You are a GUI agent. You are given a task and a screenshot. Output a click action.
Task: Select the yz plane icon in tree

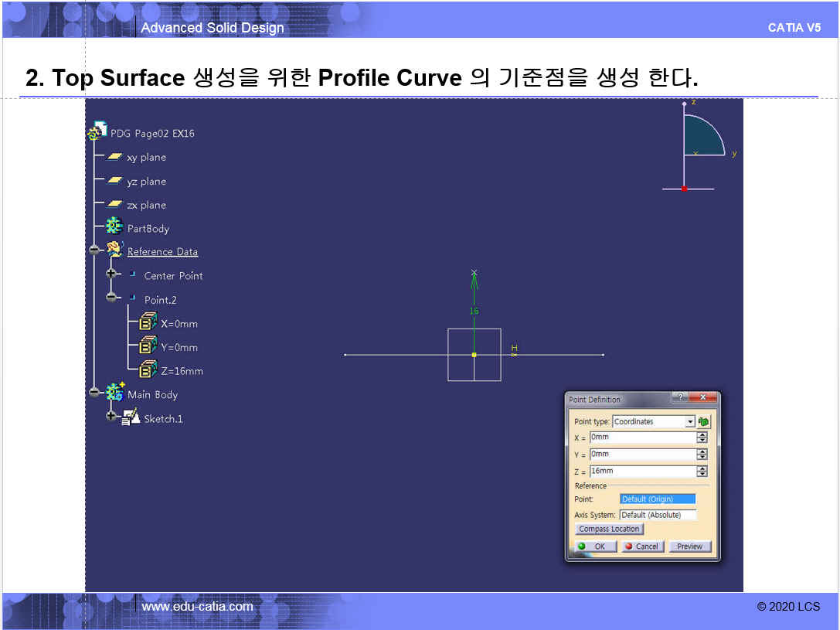pos(114,181)
